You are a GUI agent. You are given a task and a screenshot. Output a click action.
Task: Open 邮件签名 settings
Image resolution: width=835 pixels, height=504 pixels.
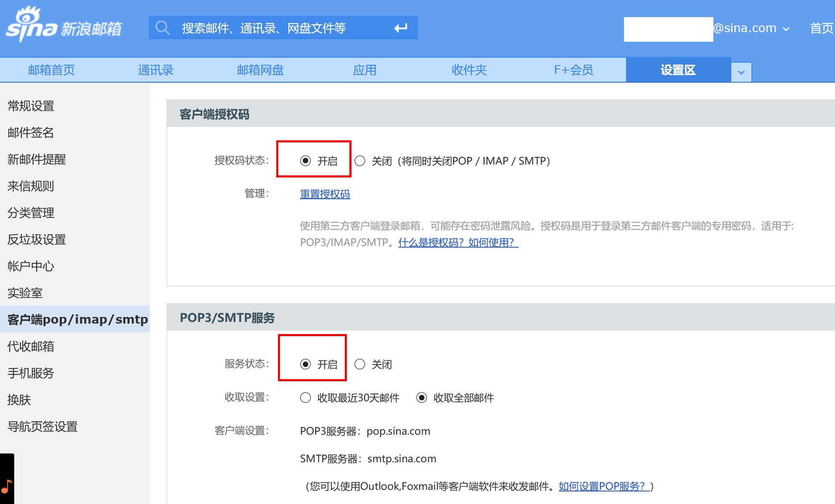point(31,133)
